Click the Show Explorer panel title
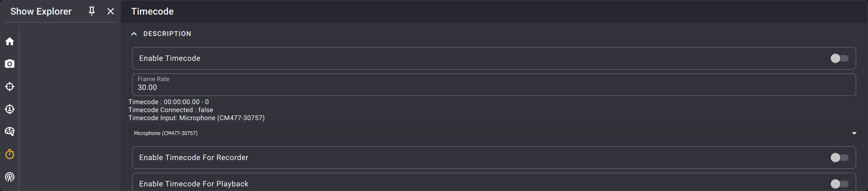 (41, 12)
